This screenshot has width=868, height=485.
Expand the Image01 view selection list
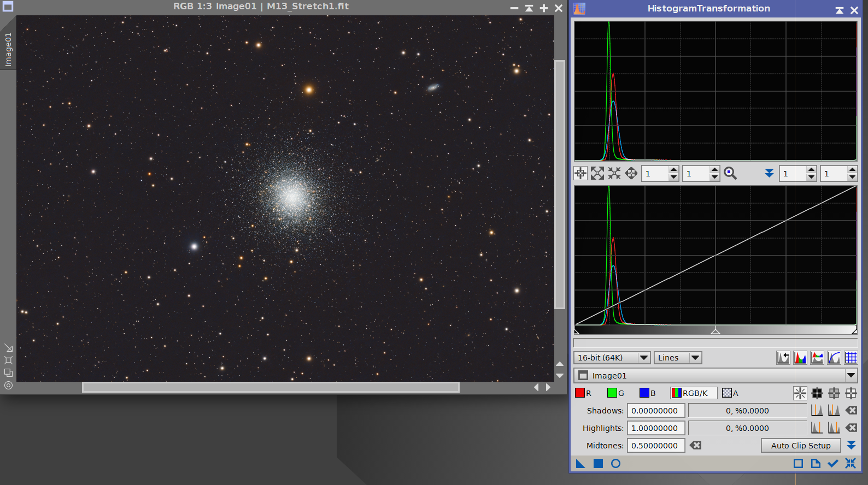pos(851,376)
